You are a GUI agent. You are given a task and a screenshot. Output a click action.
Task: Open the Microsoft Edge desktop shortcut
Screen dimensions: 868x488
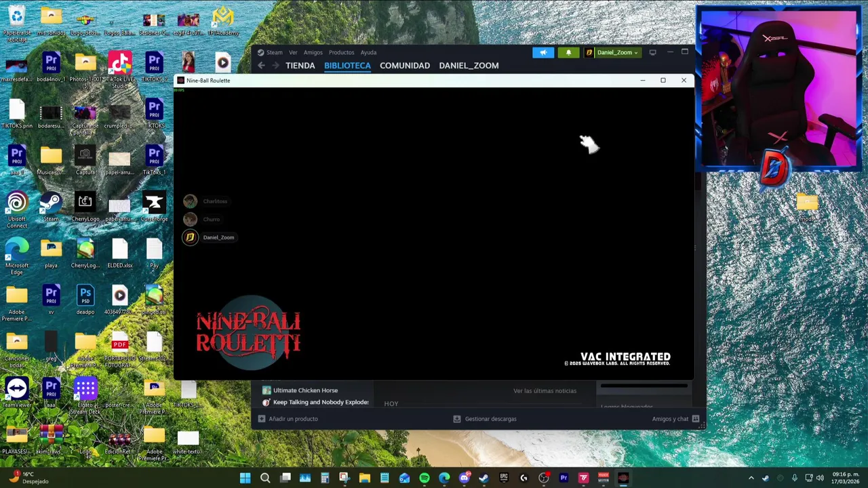tap(17, 257)
